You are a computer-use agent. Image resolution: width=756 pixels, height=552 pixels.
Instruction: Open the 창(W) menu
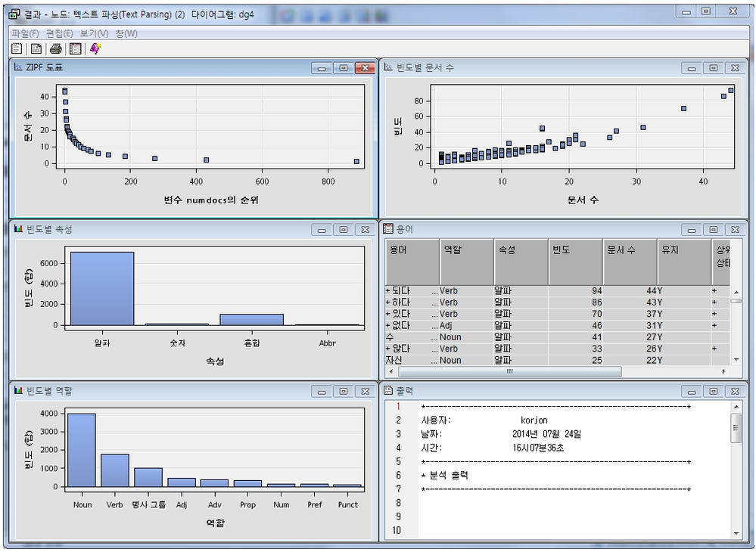click(126, 34)
